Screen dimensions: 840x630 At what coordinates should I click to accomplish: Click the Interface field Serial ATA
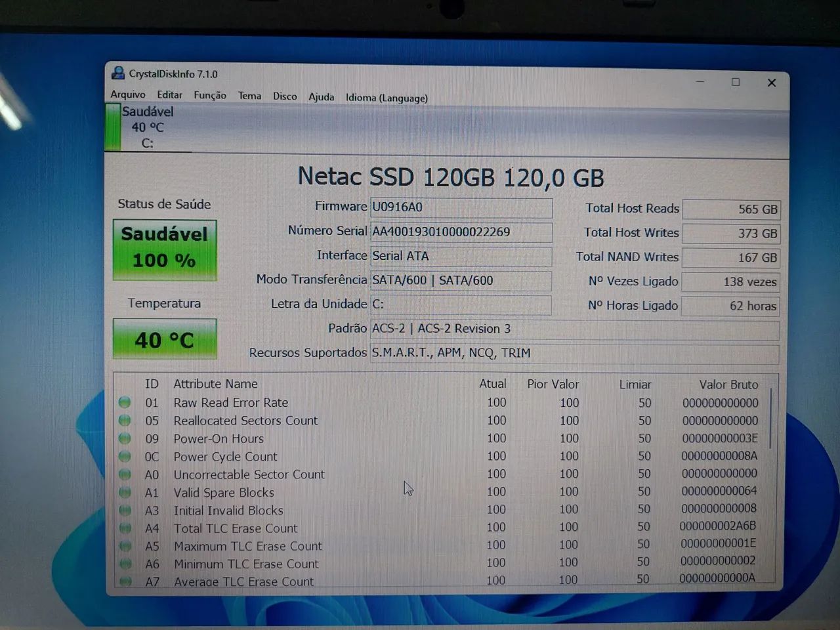tap(461, 256)
